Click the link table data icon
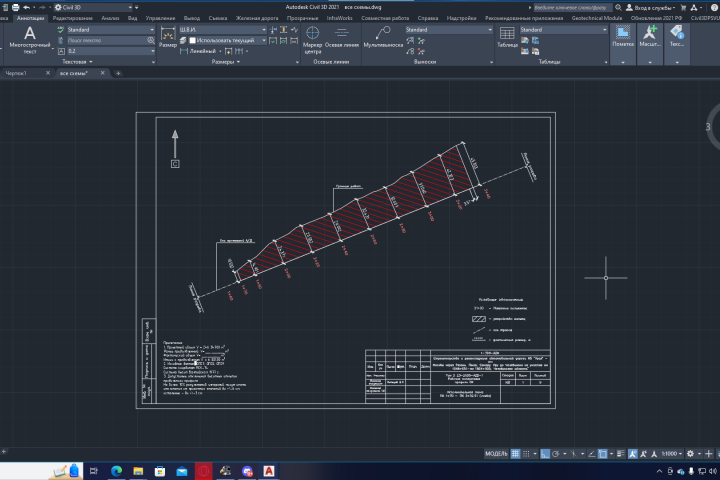 click(x=535, y=40)
